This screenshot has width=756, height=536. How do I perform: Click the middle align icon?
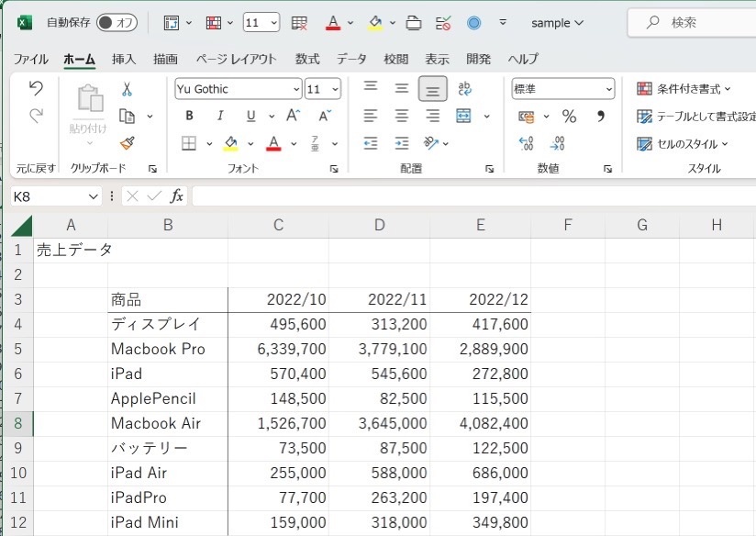point(402,88)
